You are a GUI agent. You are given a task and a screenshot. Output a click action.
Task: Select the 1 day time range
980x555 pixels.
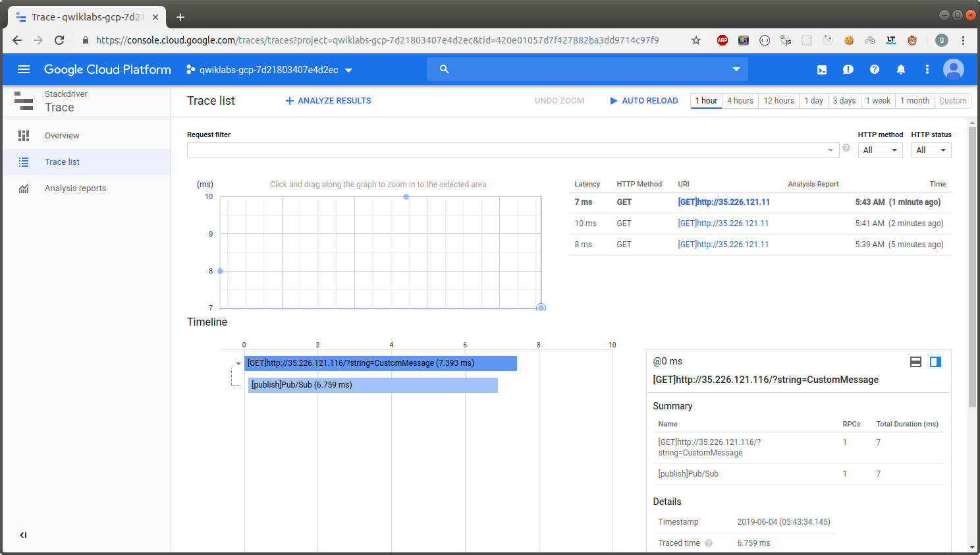pos(813,101)
